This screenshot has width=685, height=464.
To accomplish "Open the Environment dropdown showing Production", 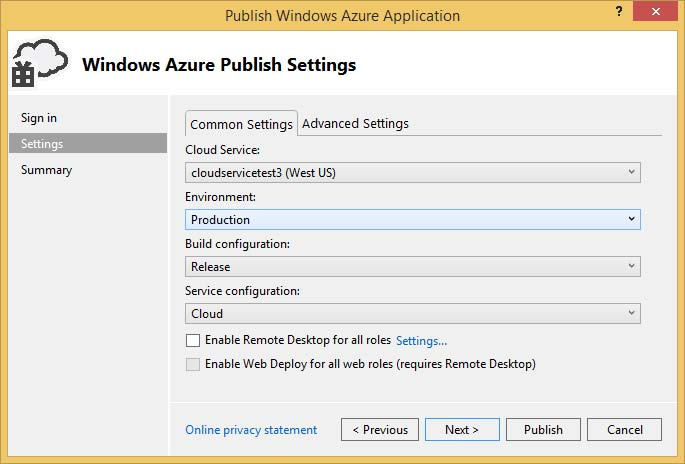I will point(413,220).
